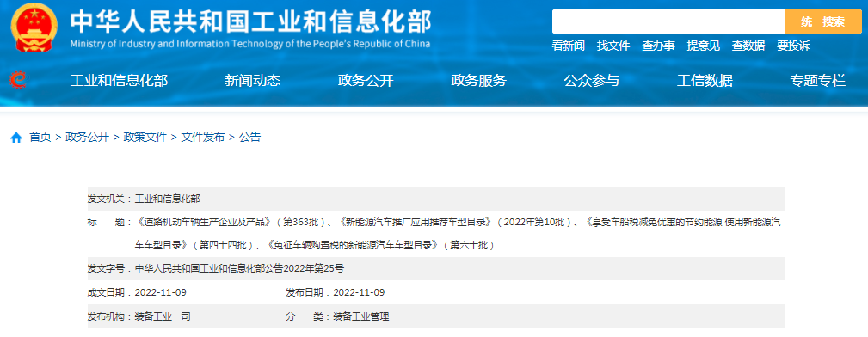Open the 查办事 quick link

(658, 46)
